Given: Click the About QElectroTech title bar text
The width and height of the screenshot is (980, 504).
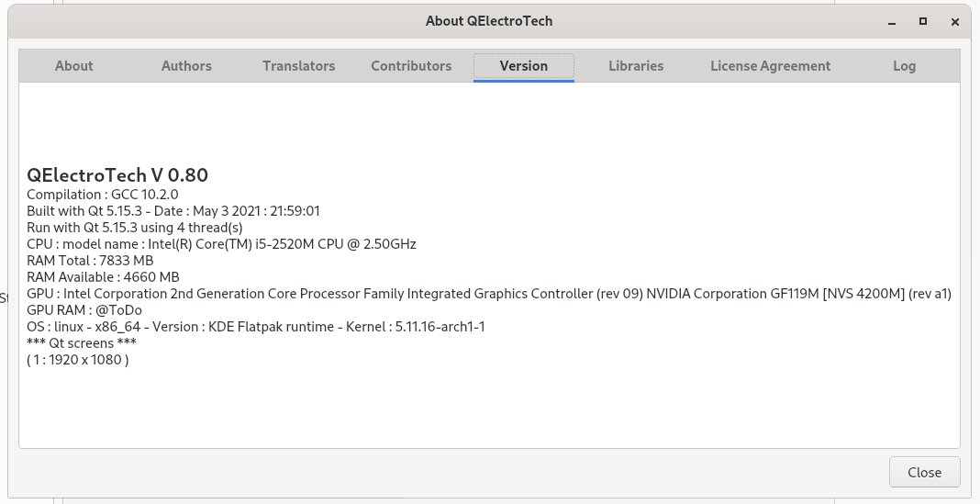Looking at the screenshot, I should pyautogui.click(x=489, y=21).
